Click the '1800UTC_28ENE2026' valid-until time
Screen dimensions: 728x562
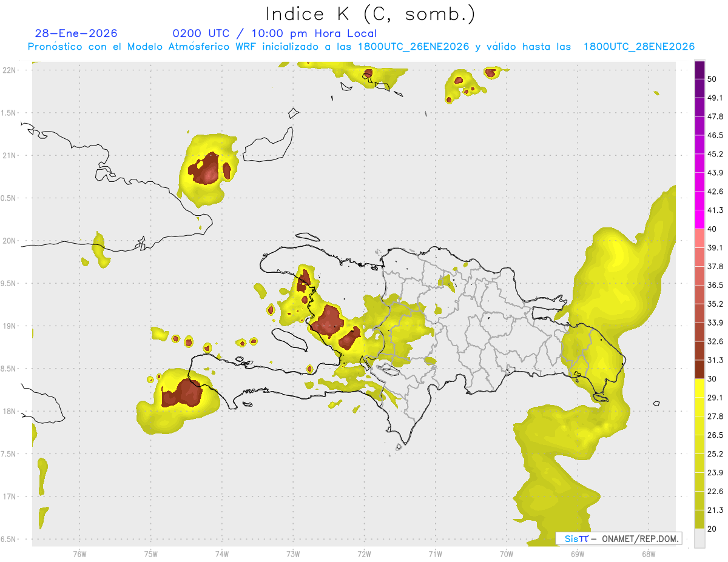click(x=639, y=47)
